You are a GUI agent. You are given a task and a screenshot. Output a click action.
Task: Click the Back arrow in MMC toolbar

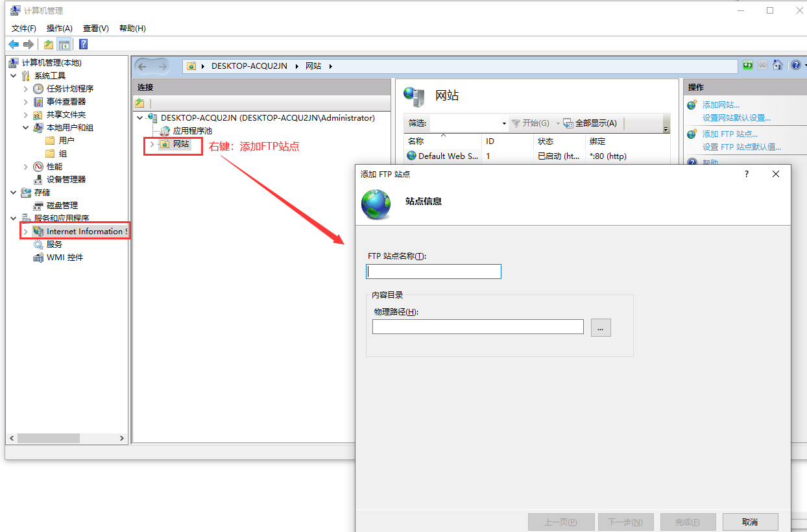pyautogui.click(x=14, y=44)
